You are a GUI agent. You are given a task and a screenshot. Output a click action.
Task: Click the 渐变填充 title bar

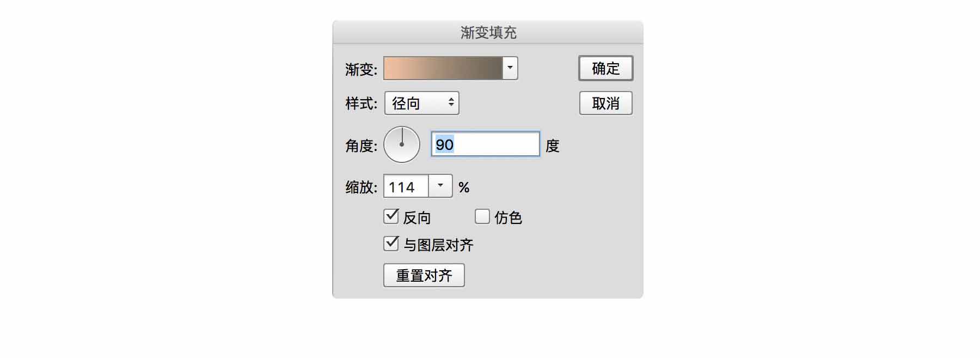pos(488,33)
